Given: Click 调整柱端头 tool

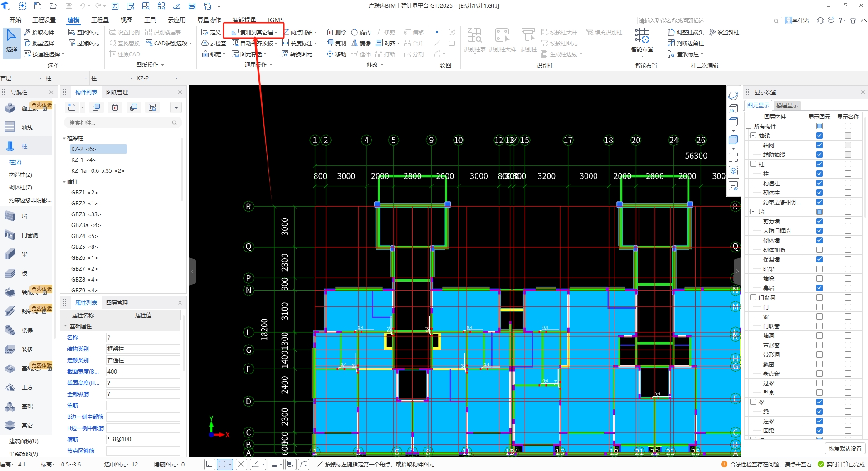Looking at the screenshot, I should click(686, 32).
